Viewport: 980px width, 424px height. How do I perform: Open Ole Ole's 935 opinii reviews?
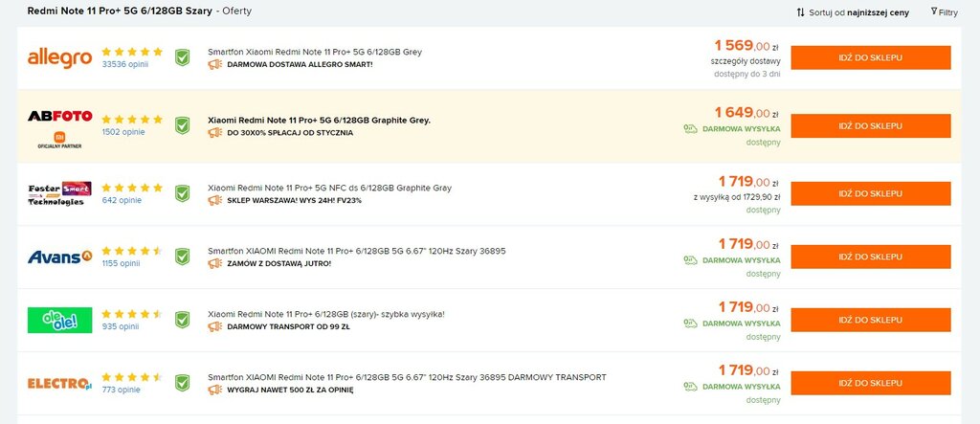click(x=120, y=326)
